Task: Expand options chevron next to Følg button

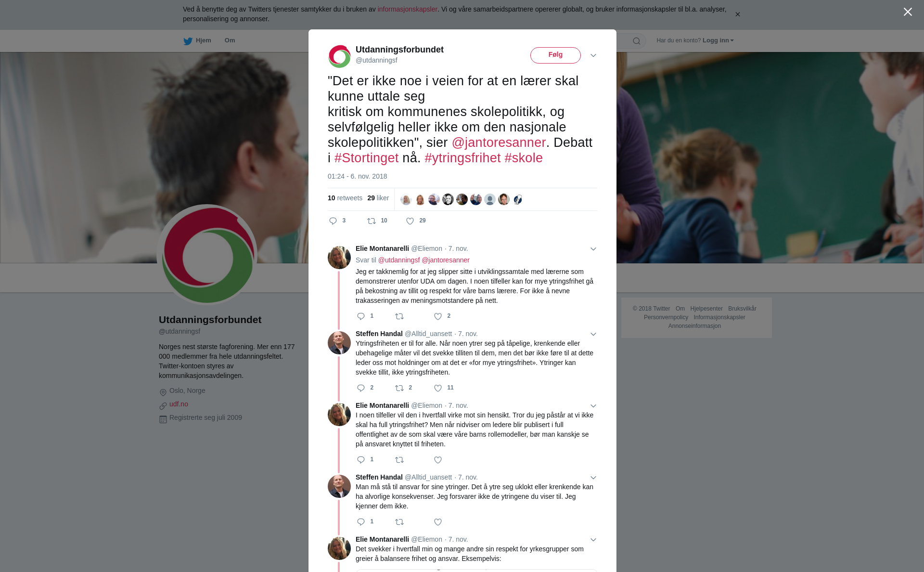Action: coord(593,55)
